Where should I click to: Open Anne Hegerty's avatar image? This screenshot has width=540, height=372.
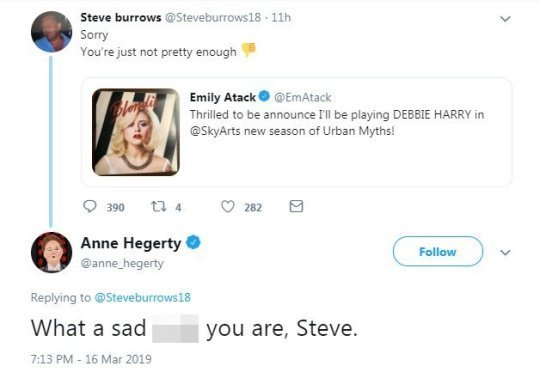pos(52,252)
